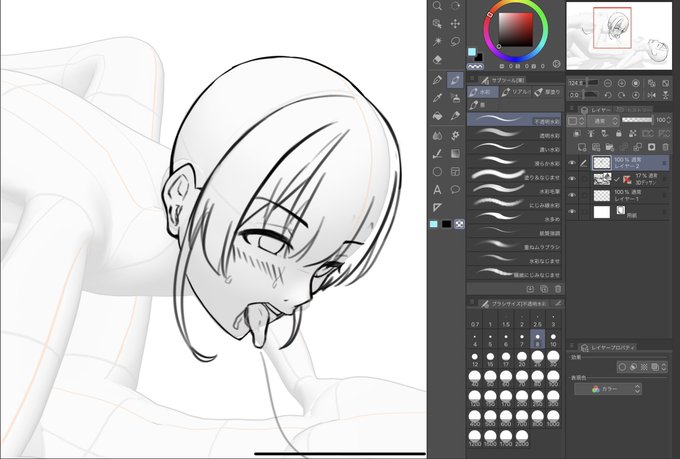Image resolution: width=680 pixels, height=459 pixels.
Task: Select the Frame border tool
Action: (455, 172)
